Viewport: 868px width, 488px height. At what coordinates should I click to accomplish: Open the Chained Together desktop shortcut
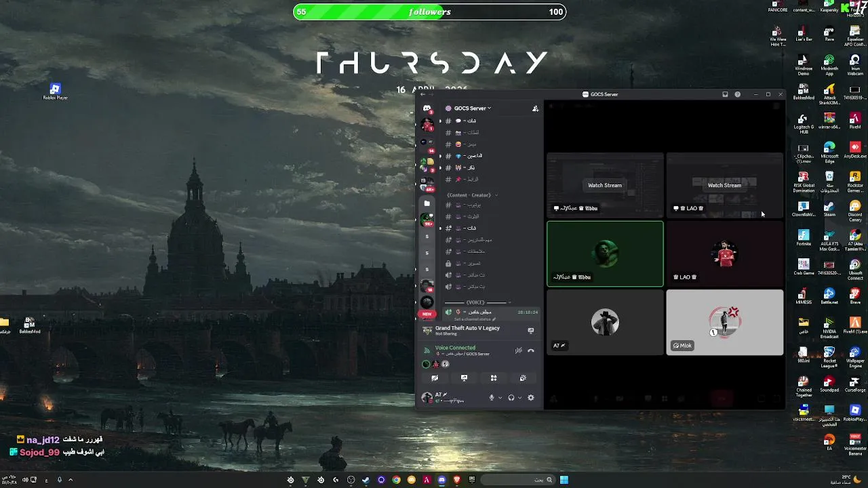click(804, 386)
